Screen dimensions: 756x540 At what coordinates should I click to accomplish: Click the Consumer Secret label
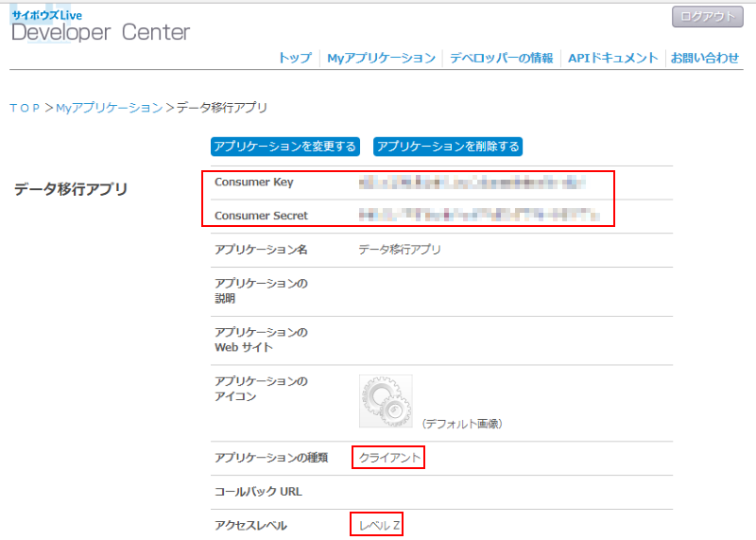[261, 216]
